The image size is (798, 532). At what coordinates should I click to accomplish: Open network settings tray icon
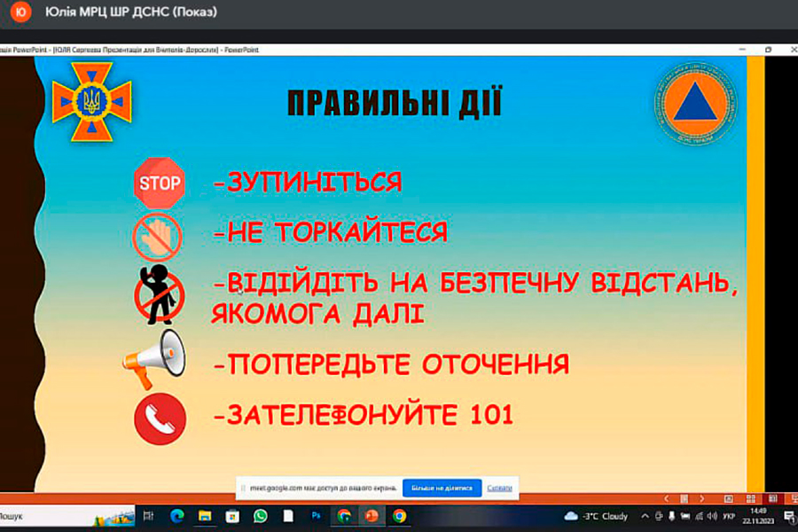click(700, 516)
